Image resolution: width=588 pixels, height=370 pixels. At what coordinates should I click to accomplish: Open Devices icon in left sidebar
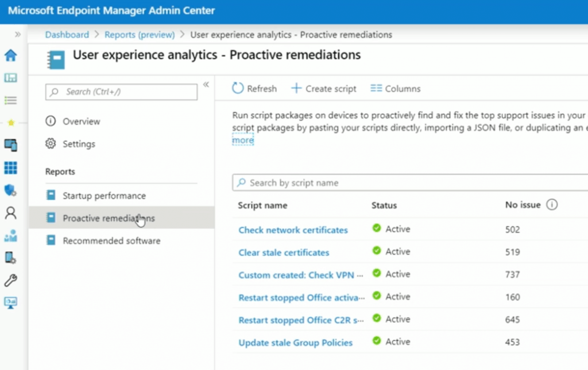10,145
